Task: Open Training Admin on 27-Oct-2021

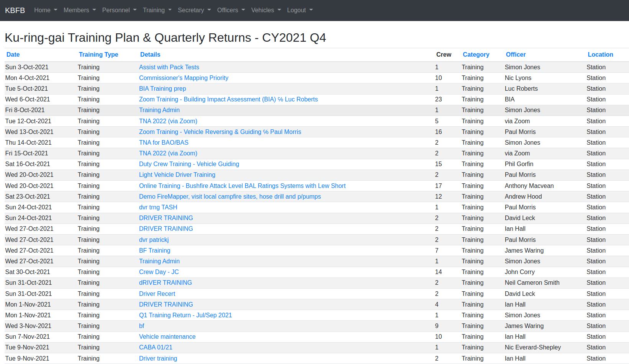Action: coord(159,261)
